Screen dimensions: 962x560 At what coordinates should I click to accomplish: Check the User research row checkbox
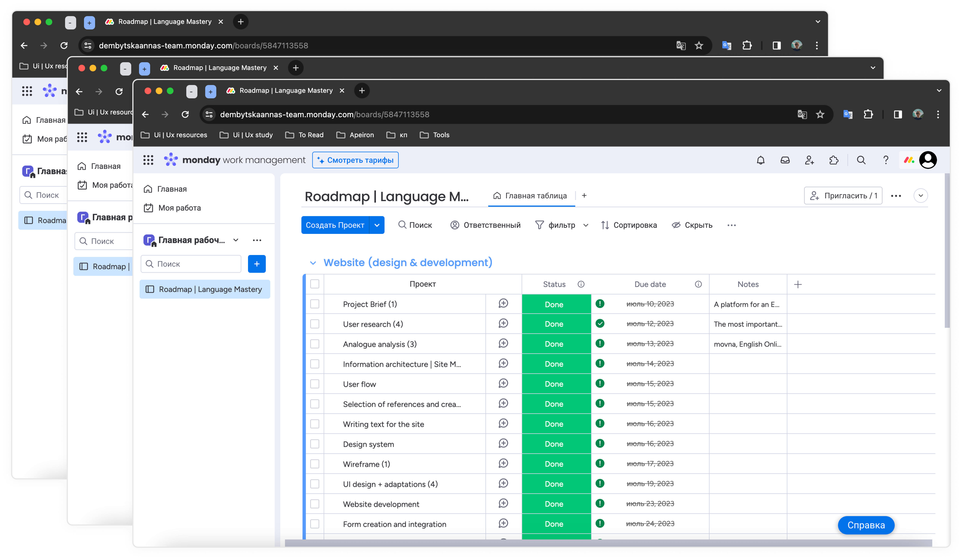pyautogui.click(x=315, y=324)
